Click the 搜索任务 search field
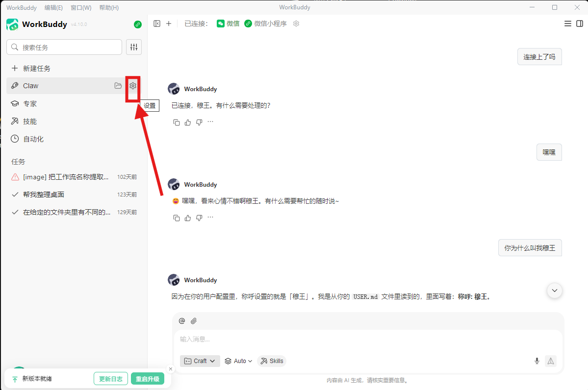The width and height of the screenshot is (588, 390). pyautogui.click(x=64, y=47)
